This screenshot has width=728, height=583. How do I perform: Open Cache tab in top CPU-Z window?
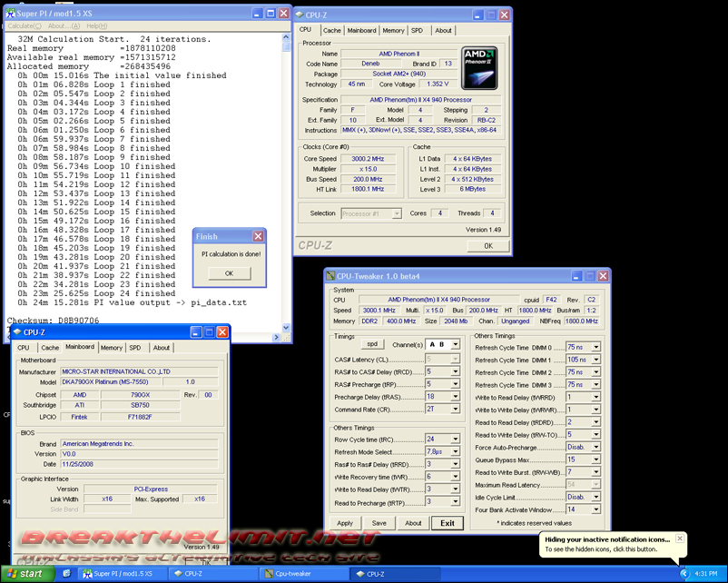point(331,30)
